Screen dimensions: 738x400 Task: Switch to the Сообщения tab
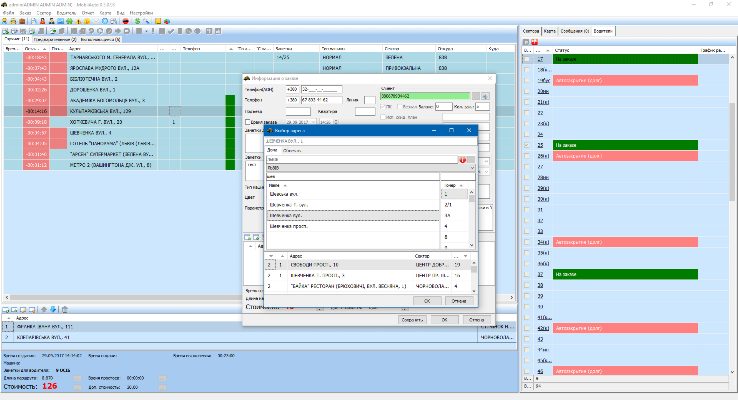(x=575, y=31)
